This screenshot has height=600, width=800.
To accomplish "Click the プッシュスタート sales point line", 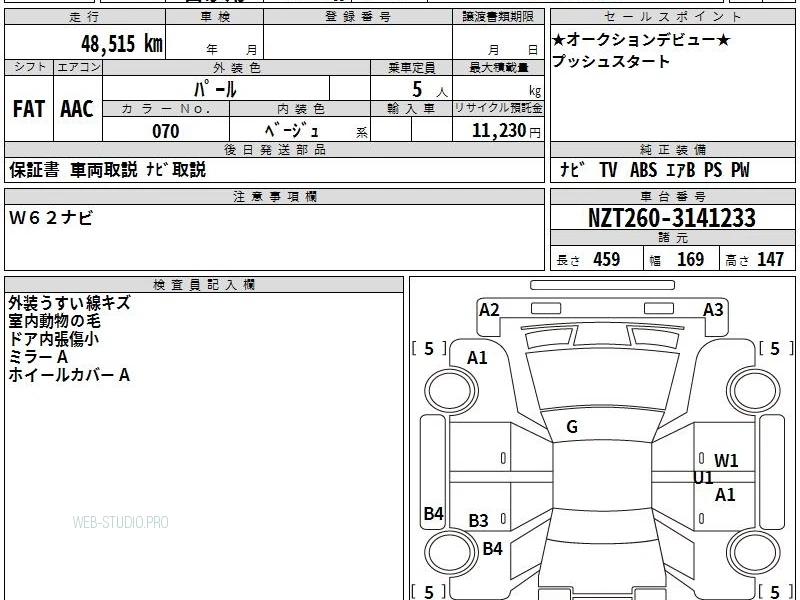I will click(611, 61).
